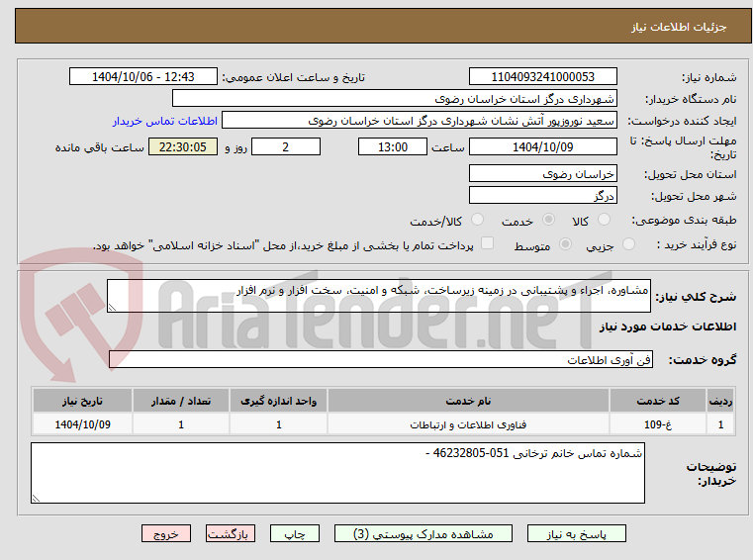Click the service code cell 'غ-109'

(x=658, y=424)
